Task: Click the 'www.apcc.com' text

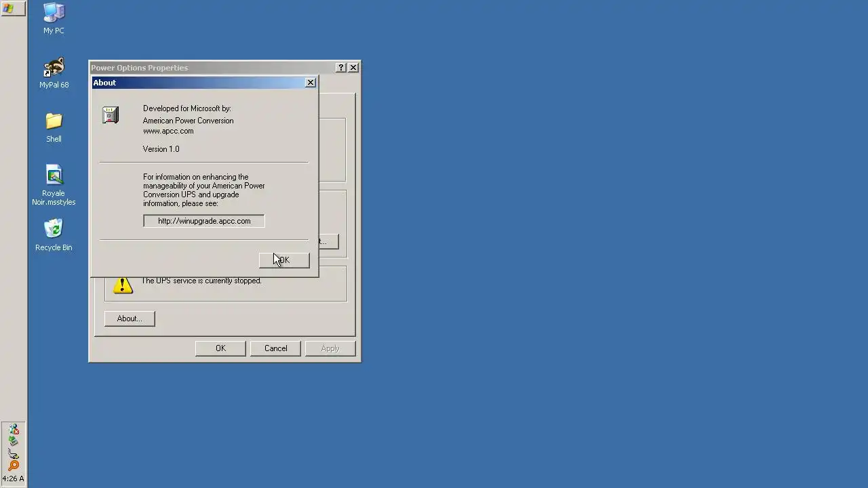Action: [168, 131]
